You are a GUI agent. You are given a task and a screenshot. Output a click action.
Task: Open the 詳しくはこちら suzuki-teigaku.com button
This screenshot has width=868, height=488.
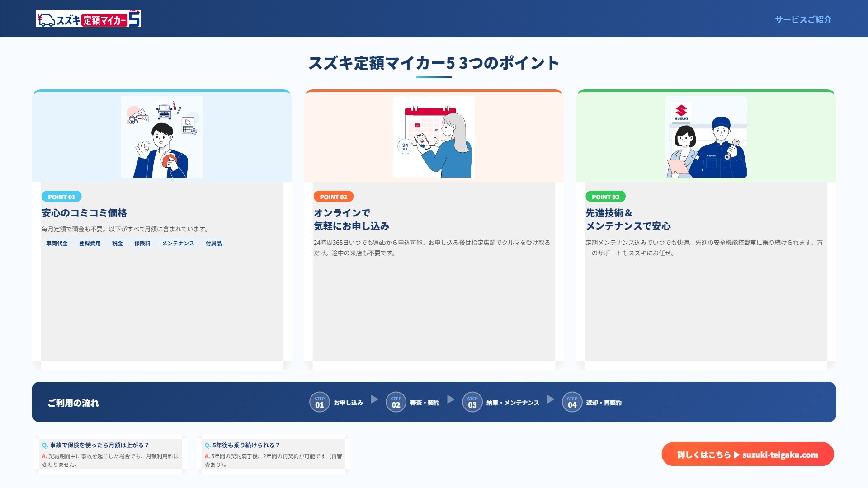(747, 455)
